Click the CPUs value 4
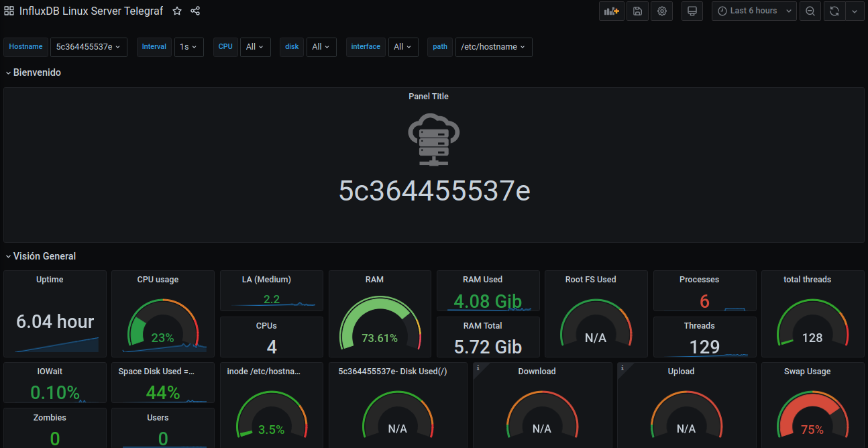This screenshot has width=868, height=448. [x=272, y=347]
